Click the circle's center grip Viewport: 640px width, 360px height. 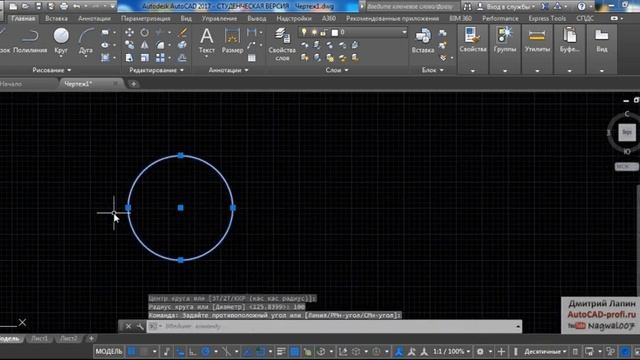pos(180,208)
